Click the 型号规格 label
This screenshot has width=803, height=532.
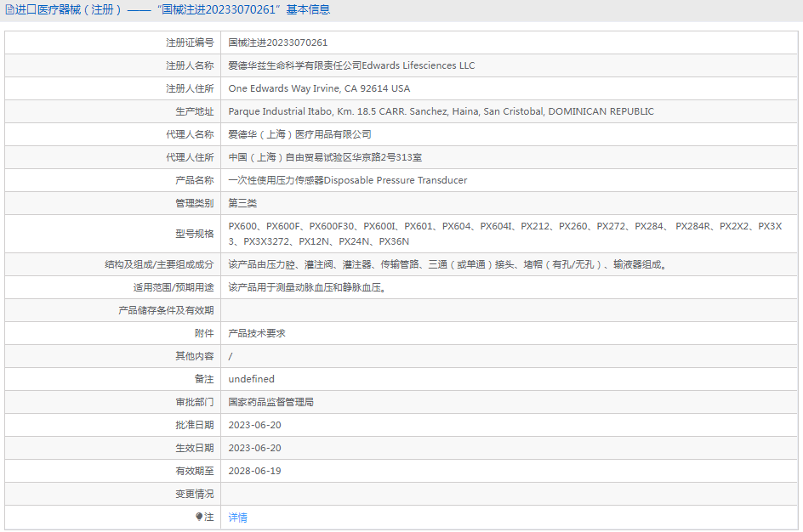point(195,234)
